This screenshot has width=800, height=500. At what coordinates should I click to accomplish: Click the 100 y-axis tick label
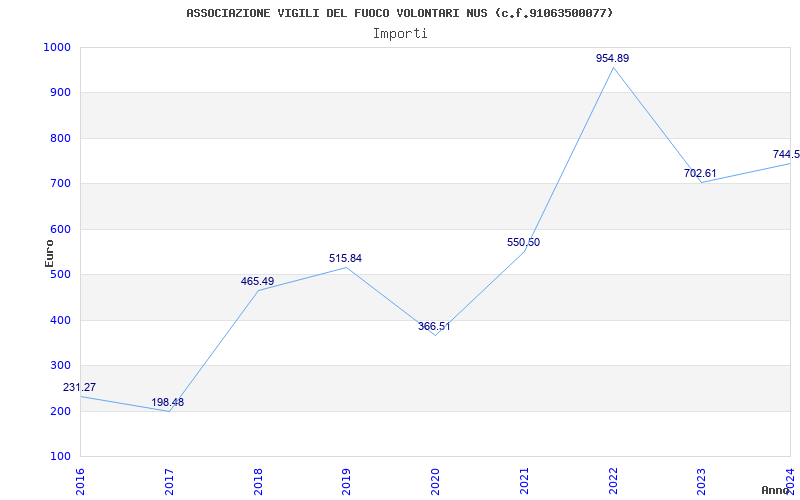(x=60, y=457)
